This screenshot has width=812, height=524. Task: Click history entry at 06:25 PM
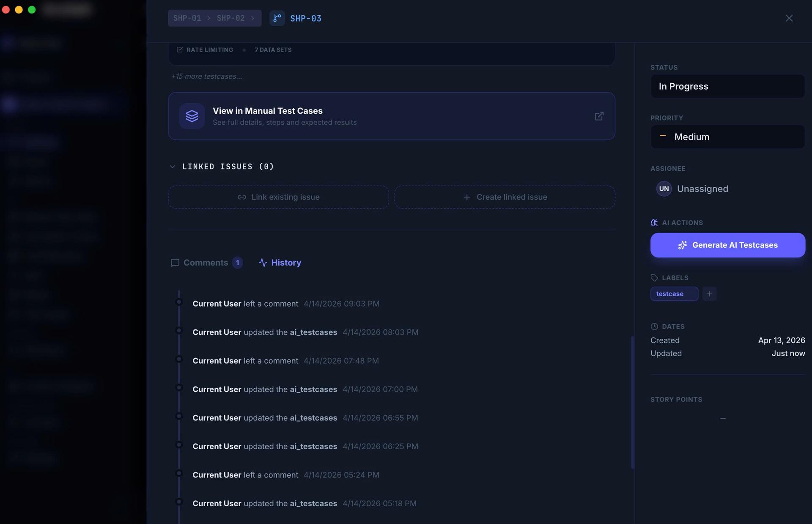coord(305,447)
